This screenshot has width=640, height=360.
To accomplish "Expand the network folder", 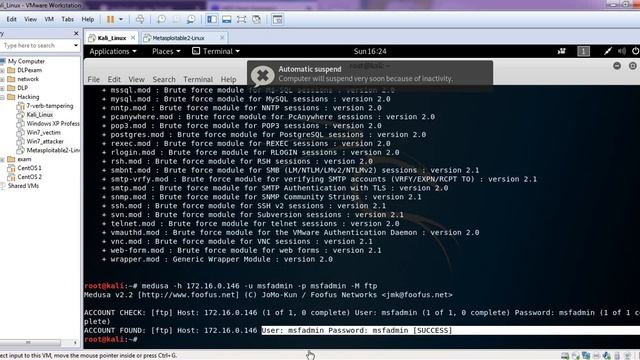I will 2,79.
